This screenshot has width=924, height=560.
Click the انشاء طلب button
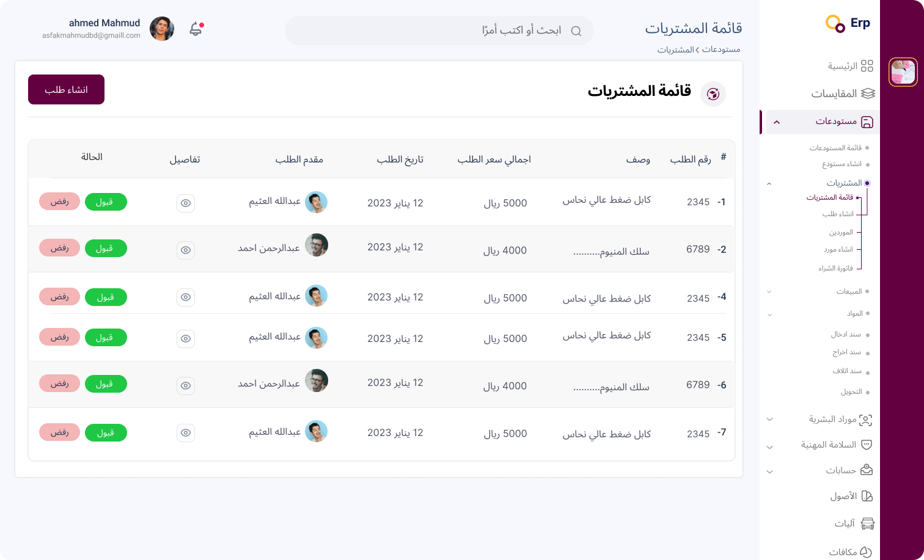tap(66, 90)
